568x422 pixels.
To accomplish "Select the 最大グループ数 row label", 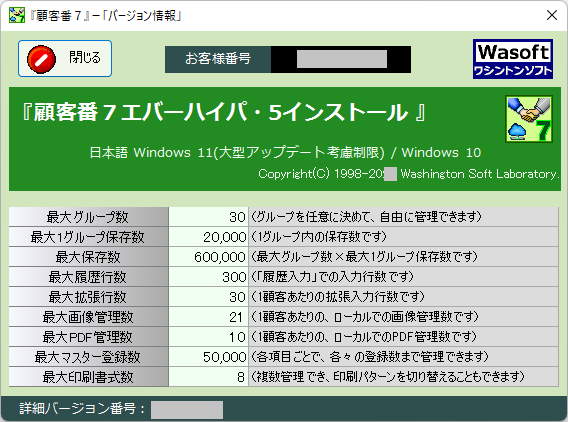I will click(x=89, y=217).
